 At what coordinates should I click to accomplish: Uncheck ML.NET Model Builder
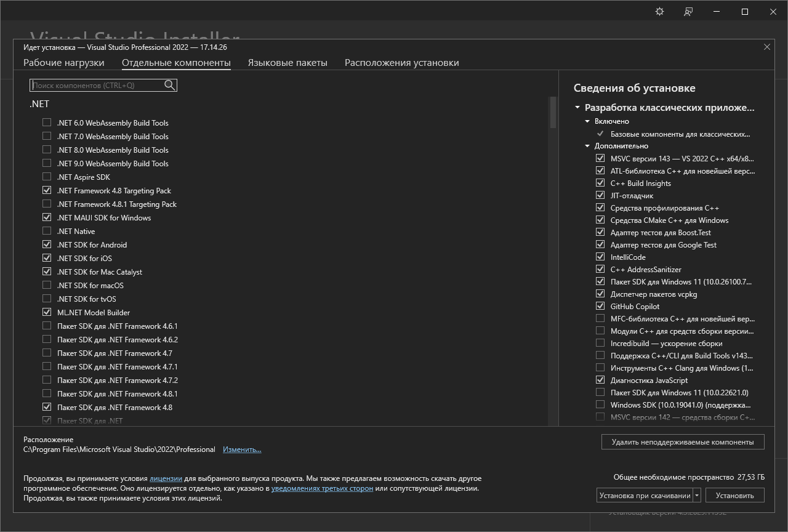pos(47,312)
